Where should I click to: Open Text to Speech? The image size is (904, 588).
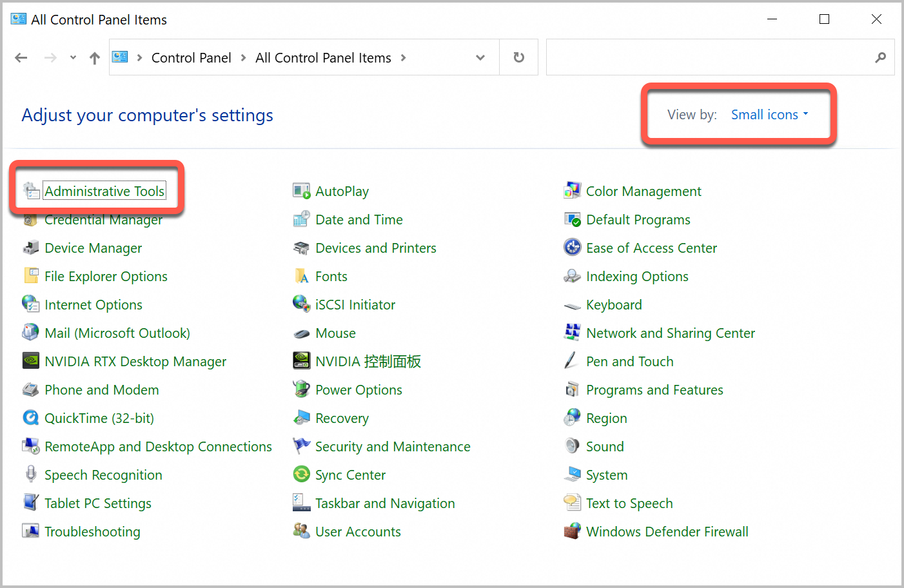629,504
